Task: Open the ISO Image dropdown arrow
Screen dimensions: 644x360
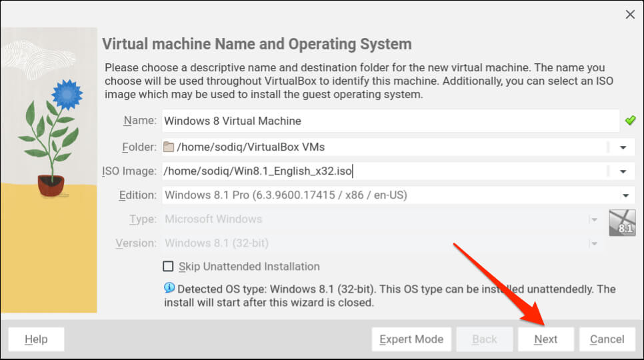Action: pos(623,171)
